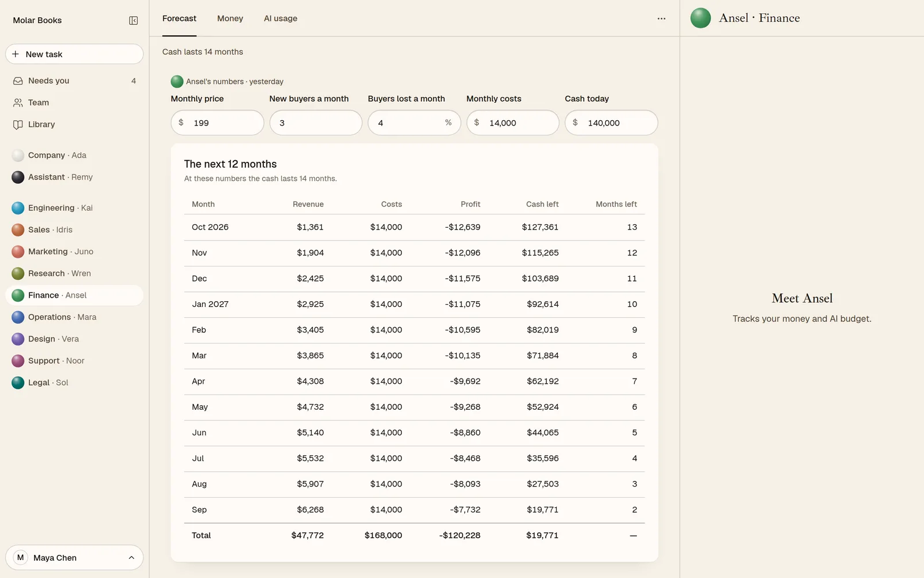Switch to the Money tab
The height and width of the screenshot is (578, 924).
(x=230, y=18)
